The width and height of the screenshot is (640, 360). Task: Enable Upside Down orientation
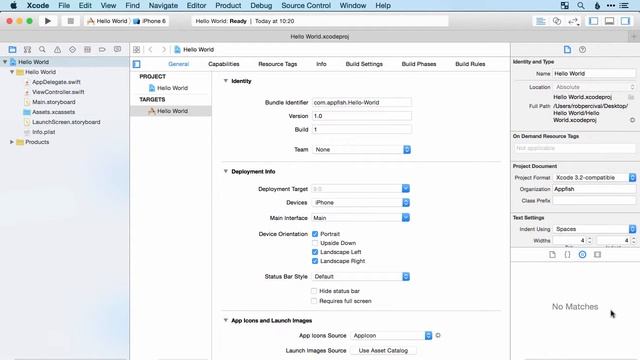click(x=315, y=243)
